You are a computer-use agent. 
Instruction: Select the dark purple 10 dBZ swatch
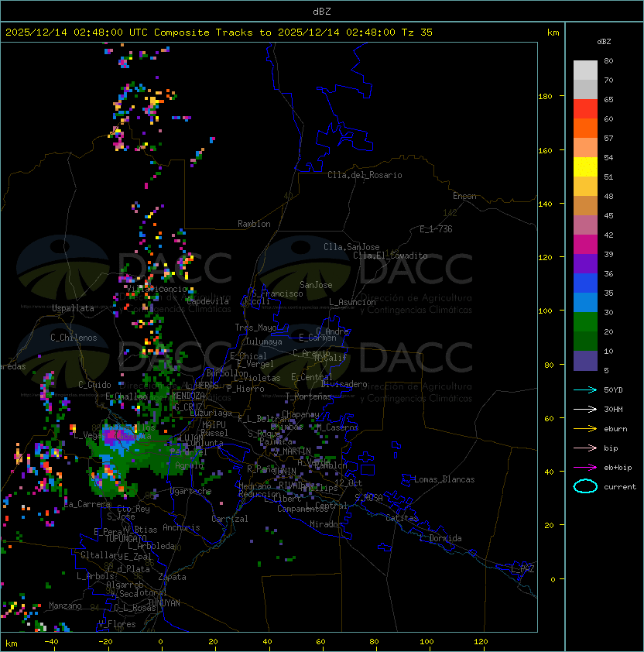(585, 361)
